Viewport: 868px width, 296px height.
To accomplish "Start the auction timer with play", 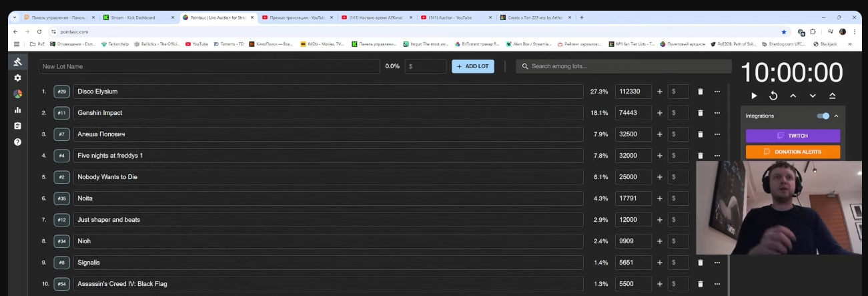I will coord(754,96).
